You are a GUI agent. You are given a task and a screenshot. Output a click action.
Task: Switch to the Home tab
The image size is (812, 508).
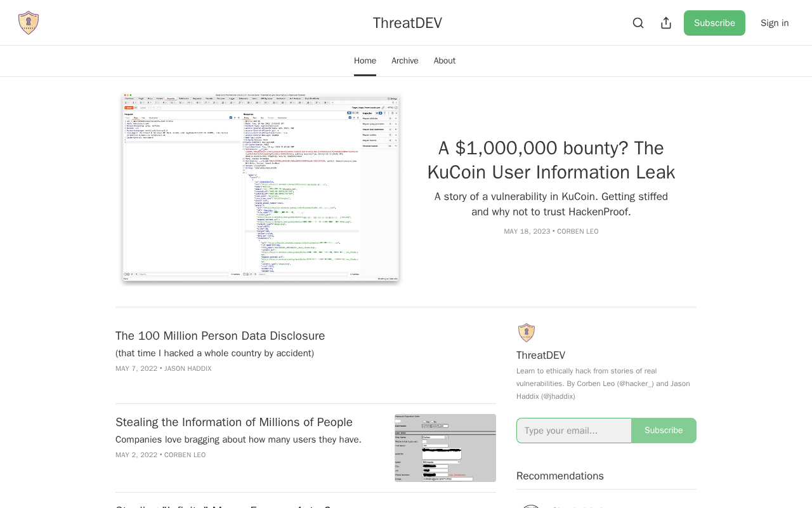[365, 61]
